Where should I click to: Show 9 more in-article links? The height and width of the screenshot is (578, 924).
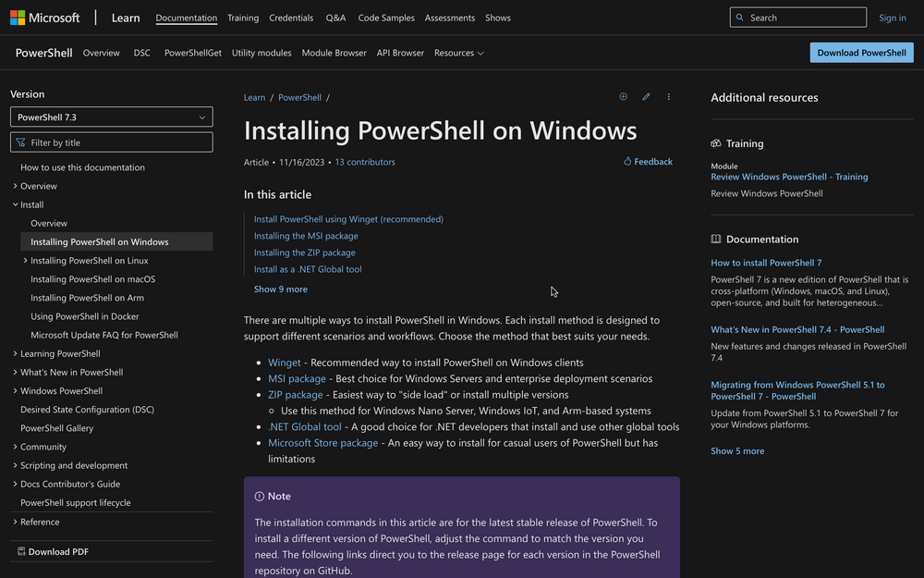pyautogui.click(x=280, y=289)
